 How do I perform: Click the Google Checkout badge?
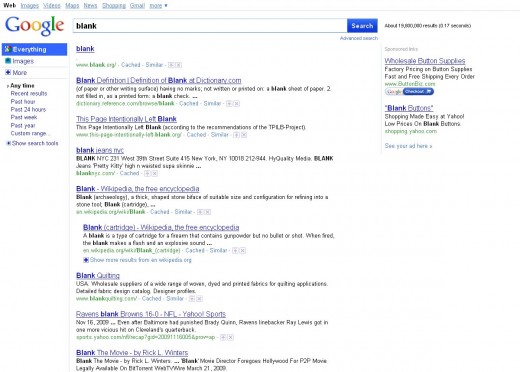(409, 91)
